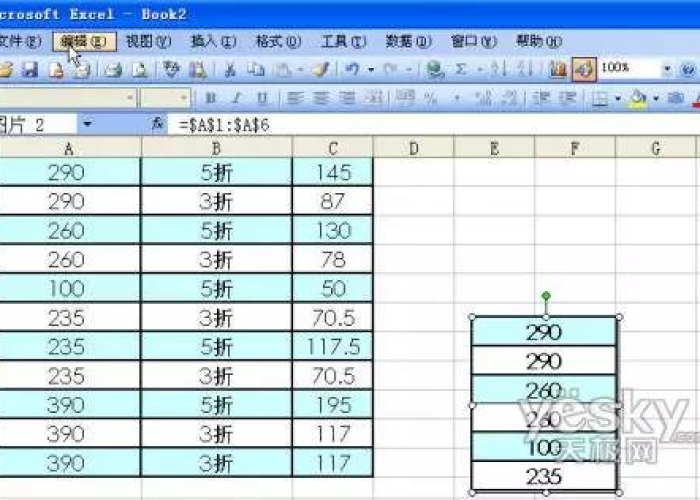Open the Chart Wizard icon

(558, 70)
